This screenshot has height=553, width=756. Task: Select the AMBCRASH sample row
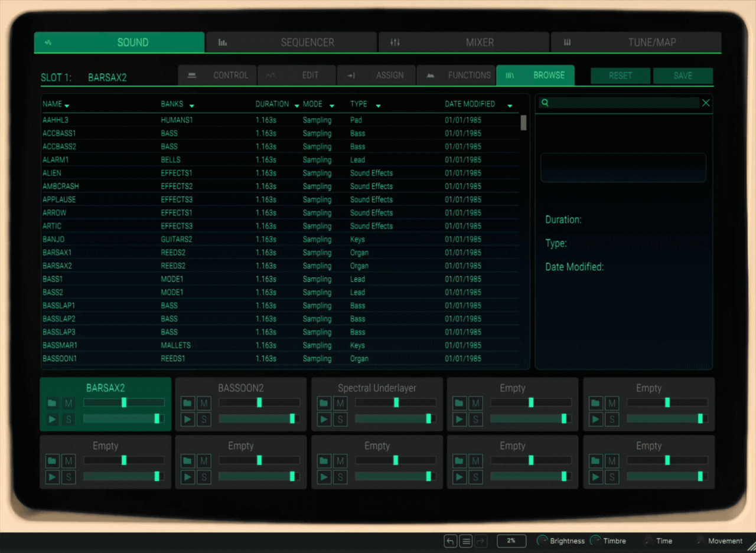pyautogui.click(x=281, y=186)
